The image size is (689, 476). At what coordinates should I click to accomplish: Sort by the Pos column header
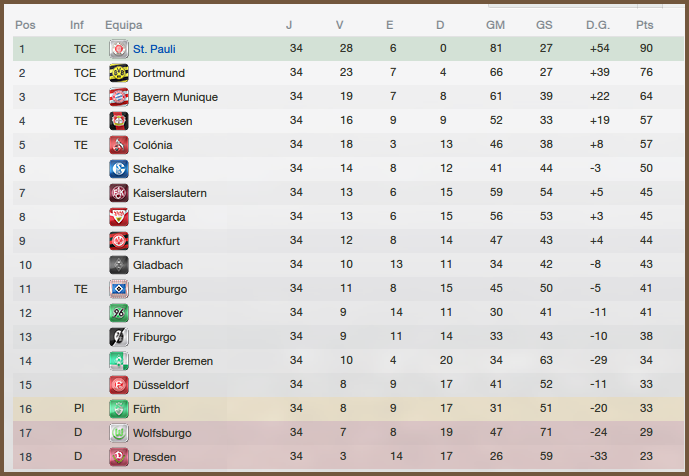point(25,24)
